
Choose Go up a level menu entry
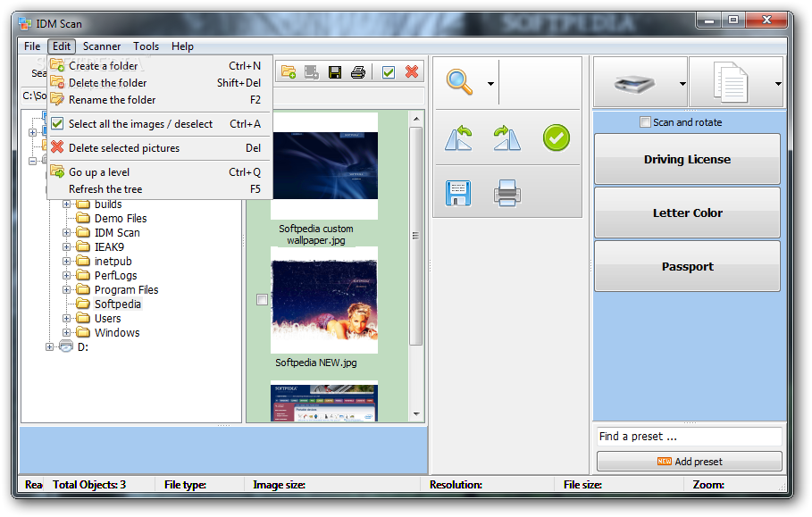pos(160,171)
